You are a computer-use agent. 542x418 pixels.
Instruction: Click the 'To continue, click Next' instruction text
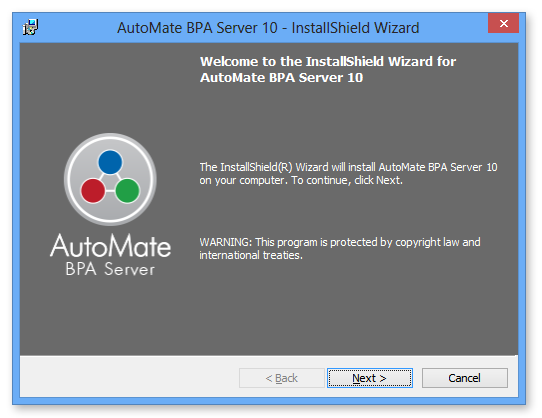347,180
